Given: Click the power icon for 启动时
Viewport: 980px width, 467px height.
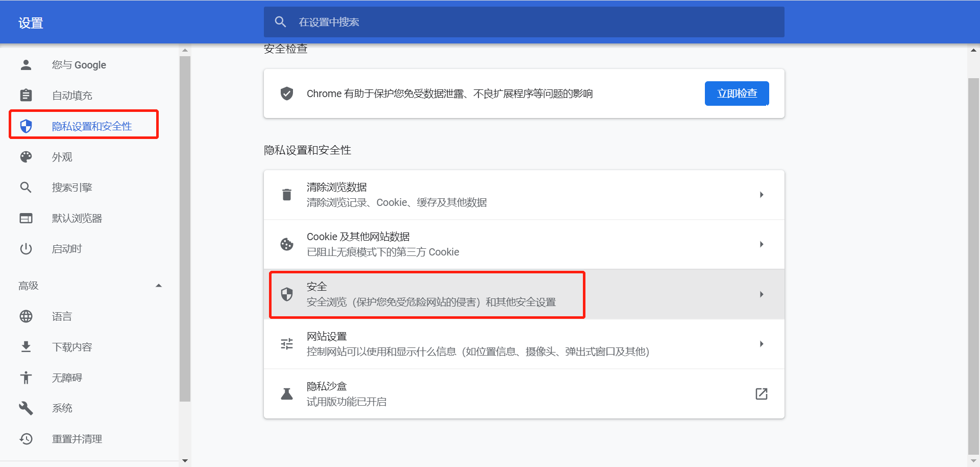Looking at the screenshot, I should [26, 249].
